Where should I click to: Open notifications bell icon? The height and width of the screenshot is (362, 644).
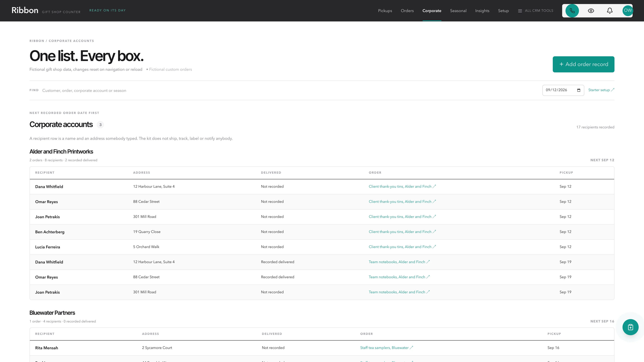(x=609, y=11)
